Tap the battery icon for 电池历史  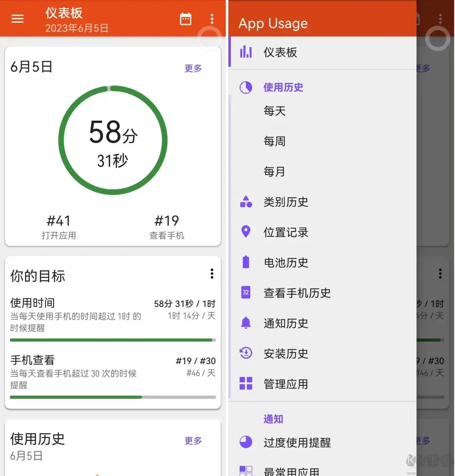pos(246,263)
